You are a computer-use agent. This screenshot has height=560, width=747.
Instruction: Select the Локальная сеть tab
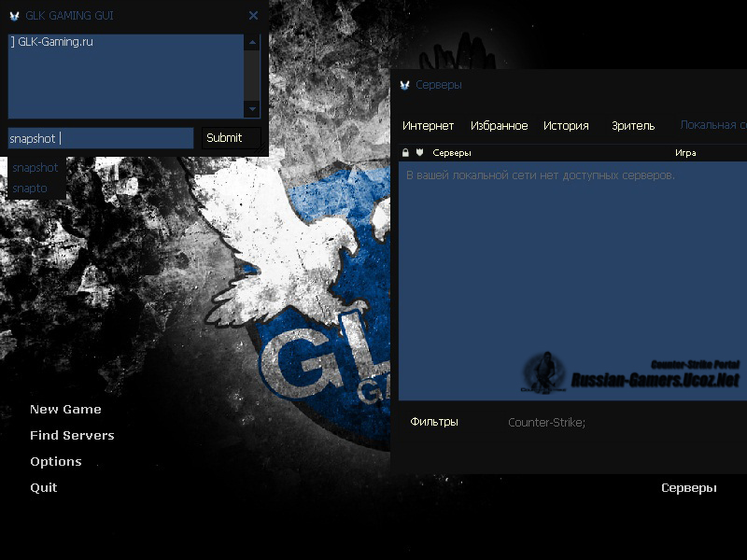713,125
